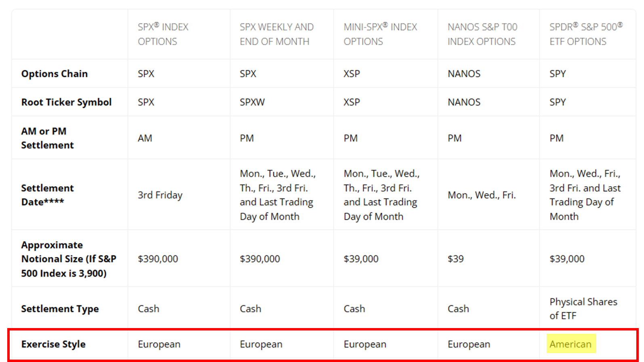Click "$39,000" in the SPDR ETF column
The image size is (644, 362).
point(567,259)
